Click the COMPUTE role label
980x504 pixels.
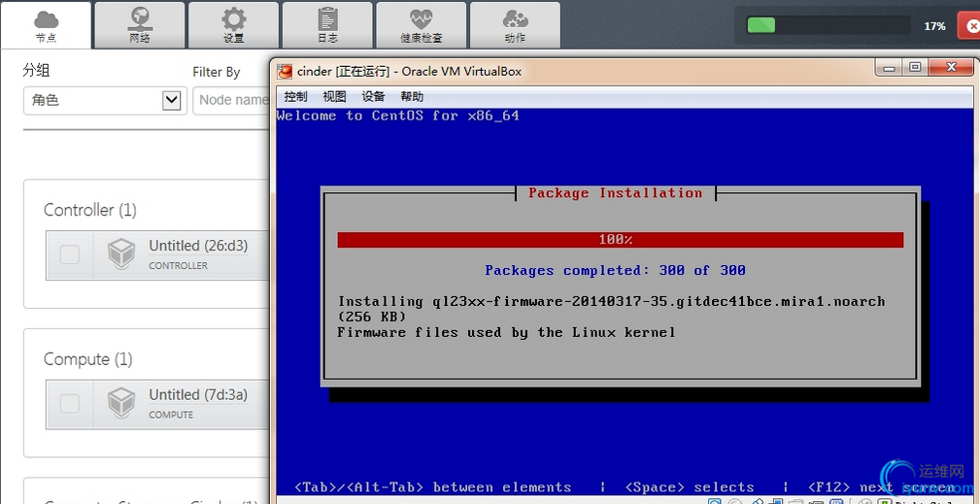click(x=171, y=415)
